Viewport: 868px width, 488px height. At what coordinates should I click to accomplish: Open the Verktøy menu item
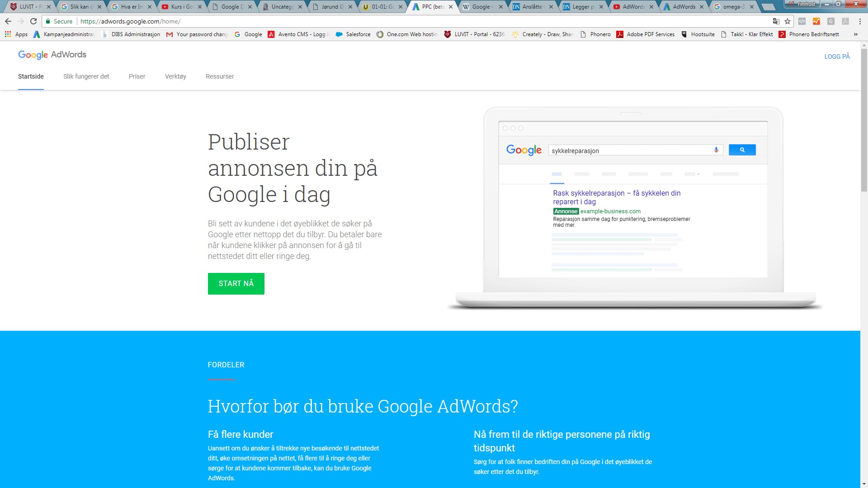[175, 76]
